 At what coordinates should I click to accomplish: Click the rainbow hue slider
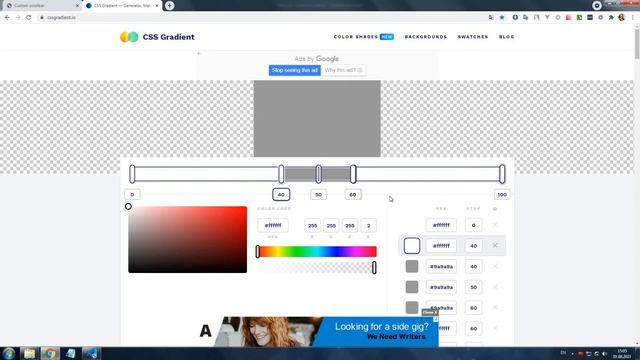(317, 251)
